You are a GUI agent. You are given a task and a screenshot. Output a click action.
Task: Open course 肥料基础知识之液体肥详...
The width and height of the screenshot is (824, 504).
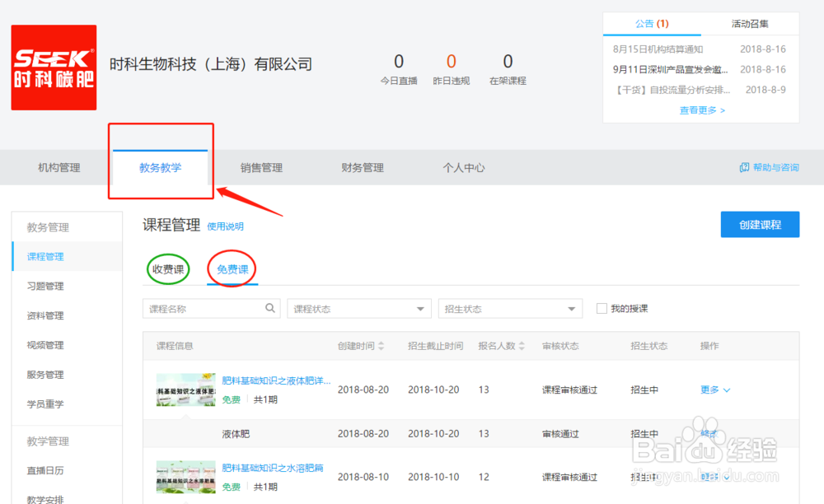276,380
